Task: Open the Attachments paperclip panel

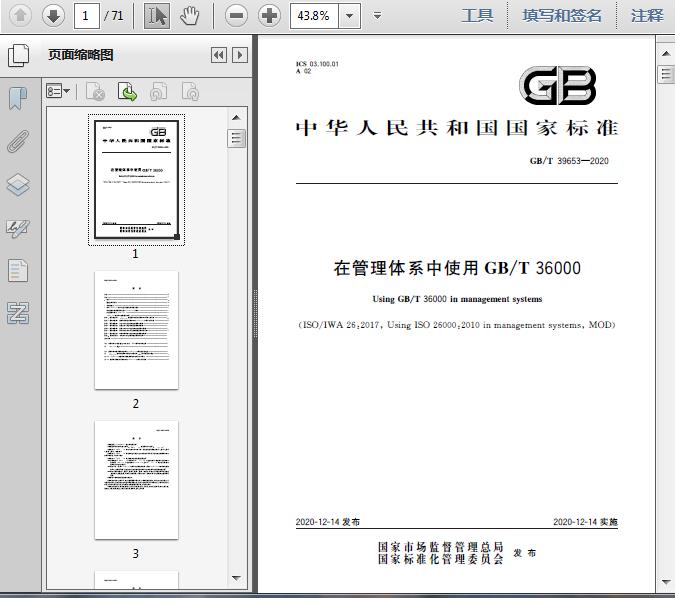Action: [x=18, y=141]
